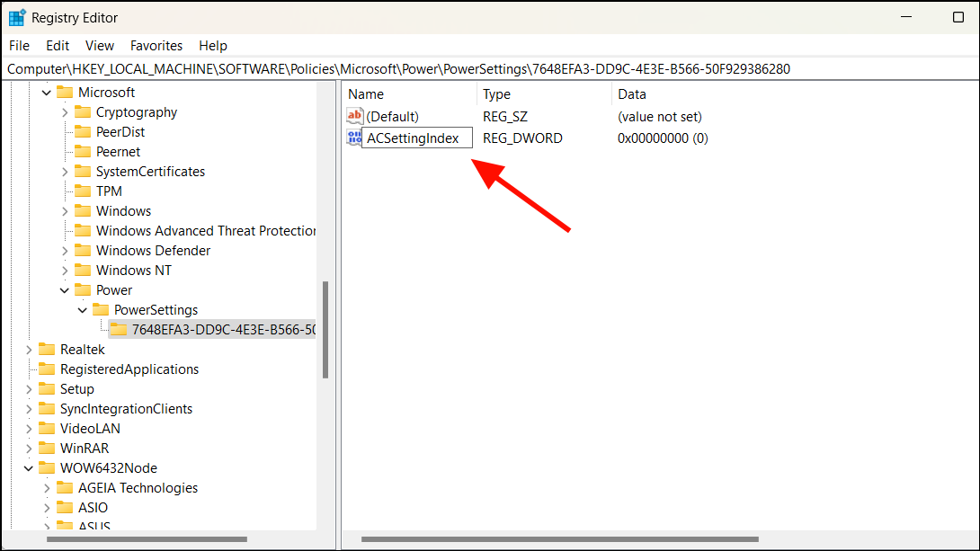Click the (value not set) data cell
This screenshot has width=980, height=551.
coord(659,117)
